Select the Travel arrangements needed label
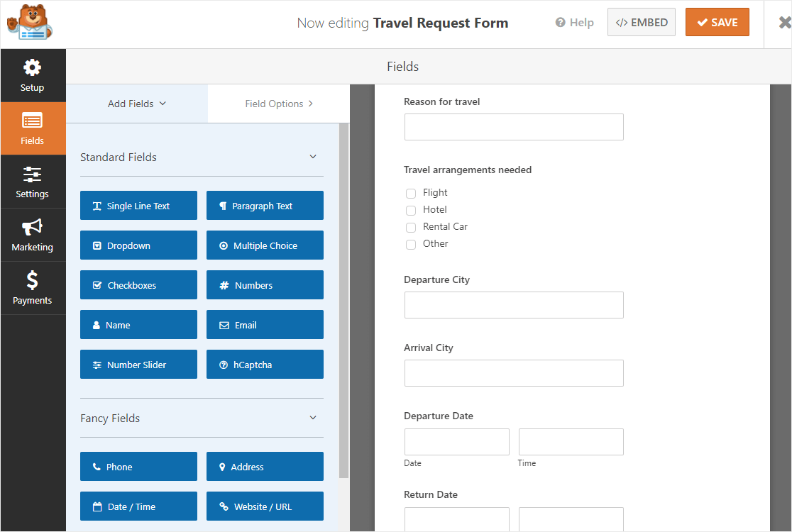 (468, 170)
